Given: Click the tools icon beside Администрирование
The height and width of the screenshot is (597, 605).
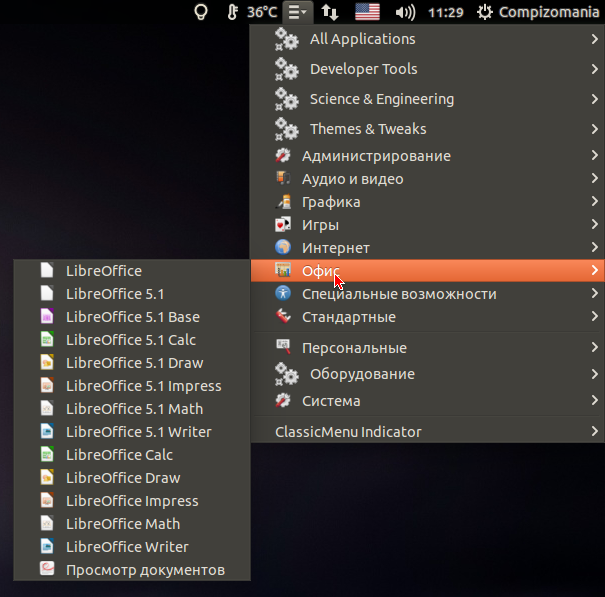Looking at the screenshot, I should click(283, 156).
